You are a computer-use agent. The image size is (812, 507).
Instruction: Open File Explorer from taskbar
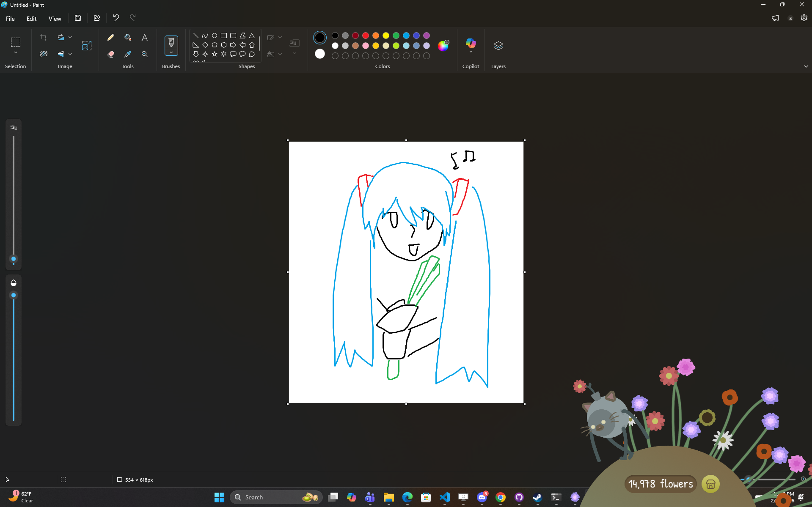tap(388, 497)
